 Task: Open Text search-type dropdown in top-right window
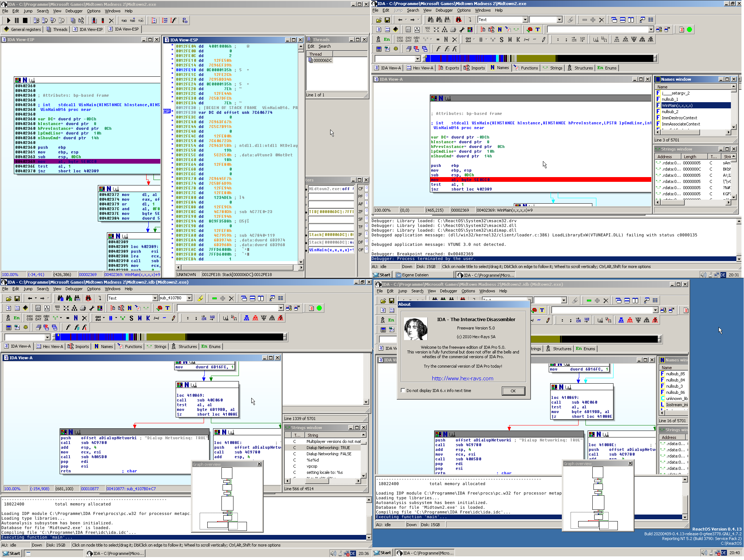[525, 20]
